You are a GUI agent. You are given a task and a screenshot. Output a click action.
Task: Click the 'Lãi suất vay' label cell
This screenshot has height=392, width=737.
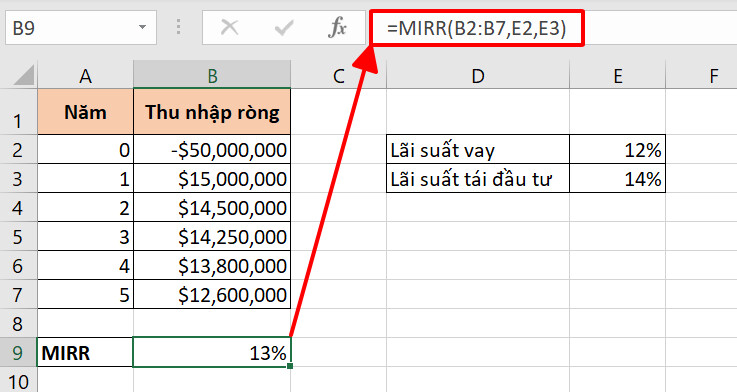pos(478,150)
